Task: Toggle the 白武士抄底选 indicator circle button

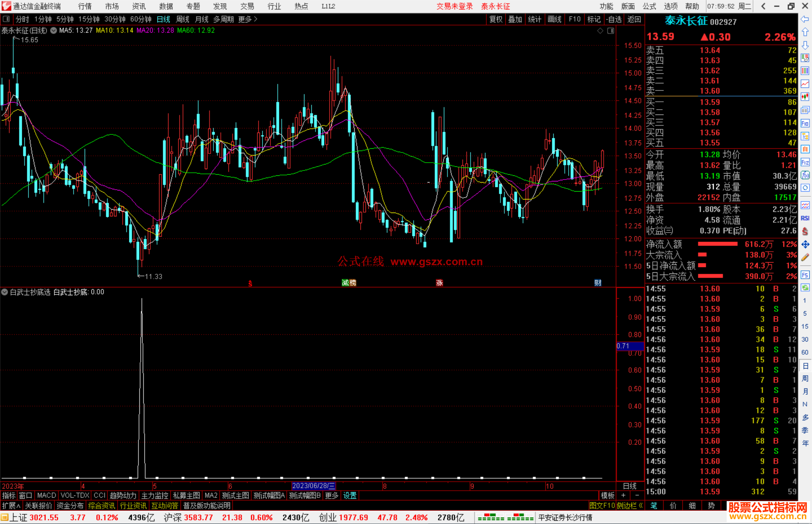Action: (x=5, y=292)
